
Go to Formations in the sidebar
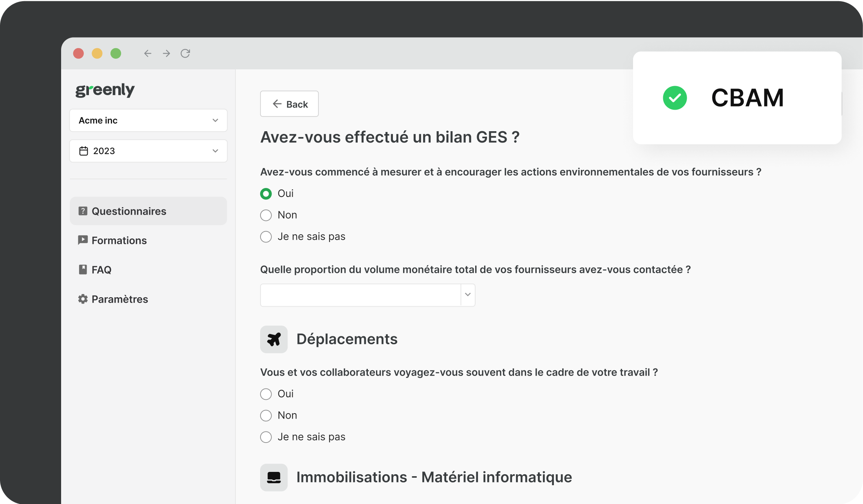point(119,240)
